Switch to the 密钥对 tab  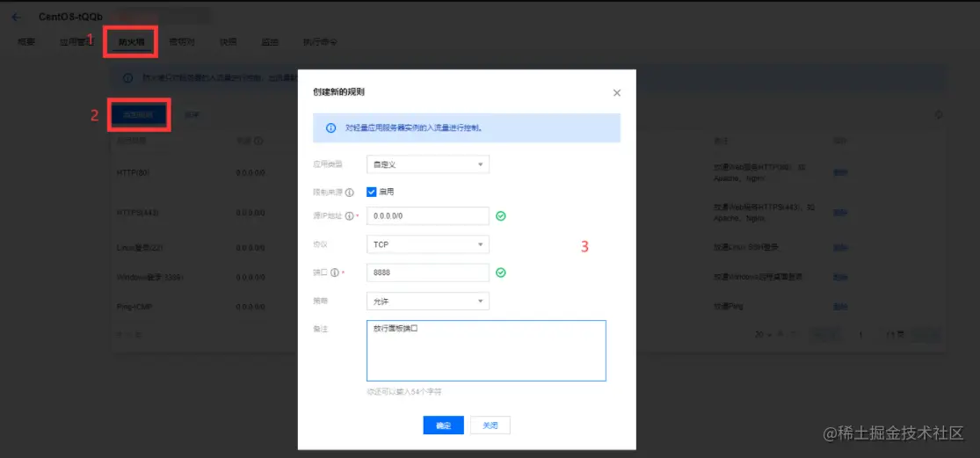coord(182,42)
